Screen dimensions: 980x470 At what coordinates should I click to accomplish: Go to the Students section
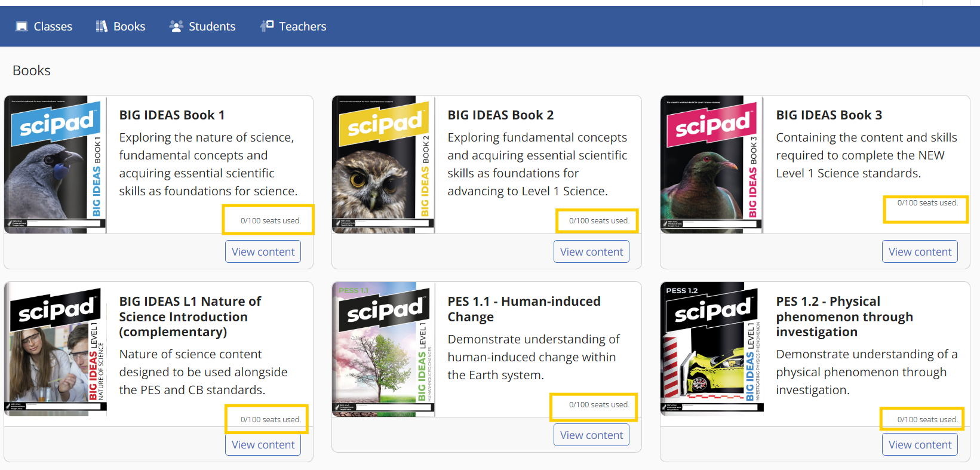coord(202,26)
